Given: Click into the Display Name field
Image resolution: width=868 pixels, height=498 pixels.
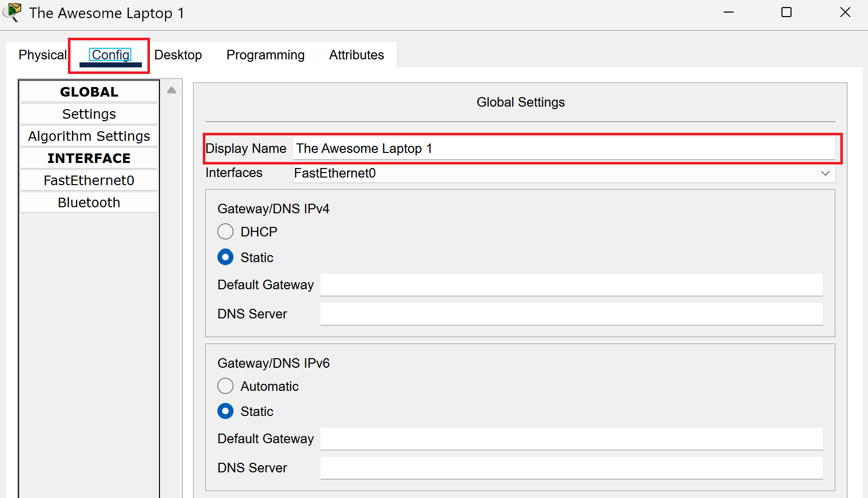Looking at the screenshot, I should click(x=564, y=149).
